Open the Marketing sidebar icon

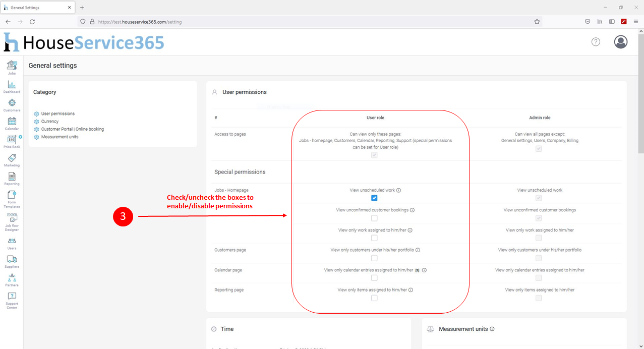[x=12, y=160]
